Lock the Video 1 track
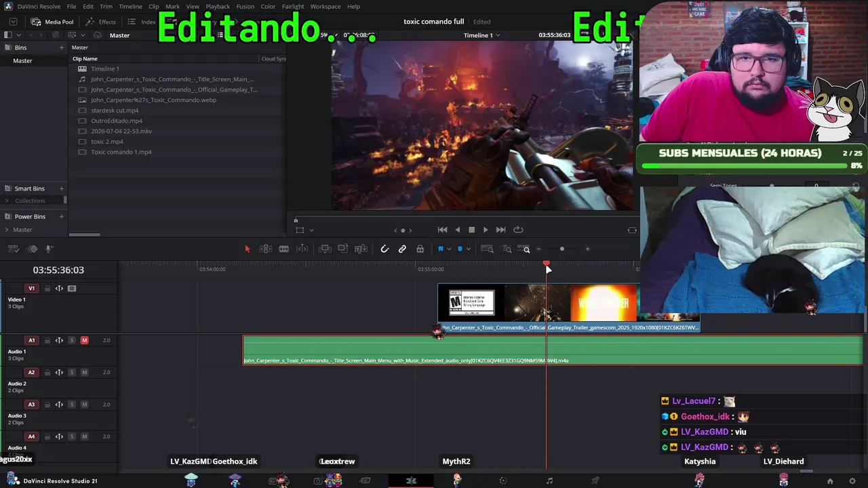 47,289
